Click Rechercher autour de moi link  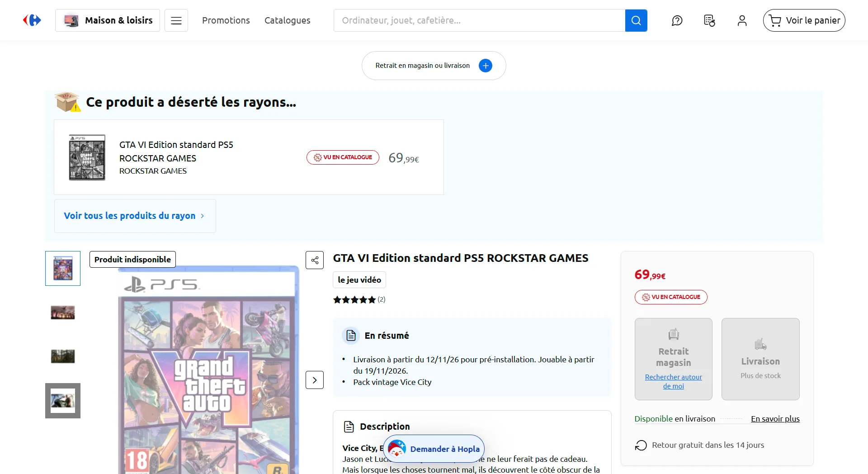[x=674, y=381]
